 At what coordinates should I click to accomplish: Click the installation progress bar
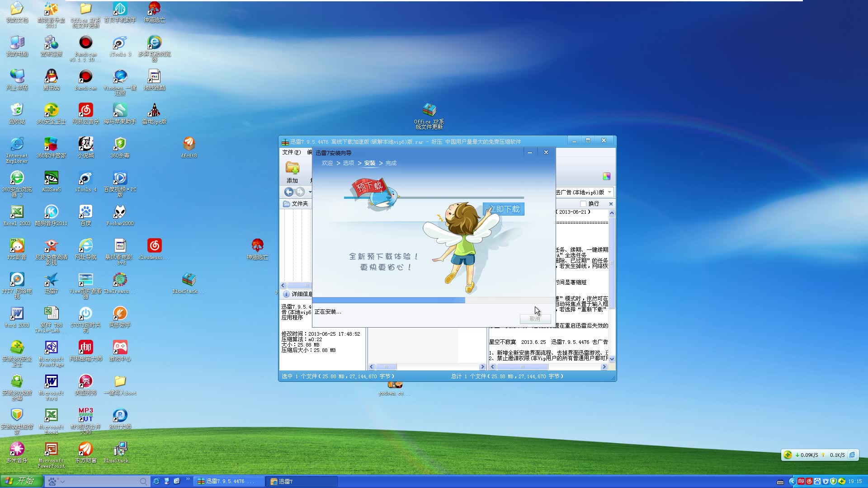pyautogui.click(x=433, y=300)
